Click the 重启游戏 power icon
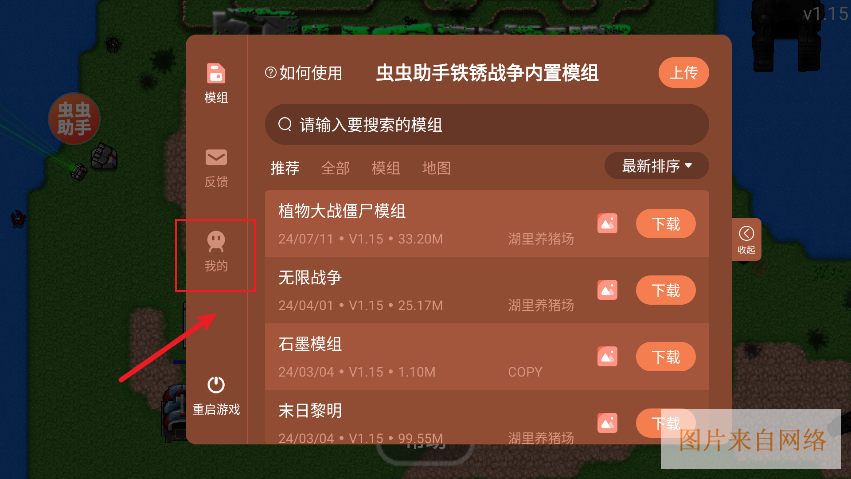 pos(216,385)
